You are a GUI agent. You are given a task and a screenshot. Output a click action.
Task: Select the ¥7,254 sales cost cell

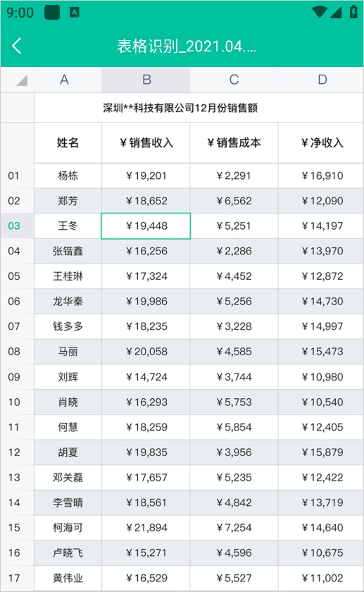tap(234, 527)
